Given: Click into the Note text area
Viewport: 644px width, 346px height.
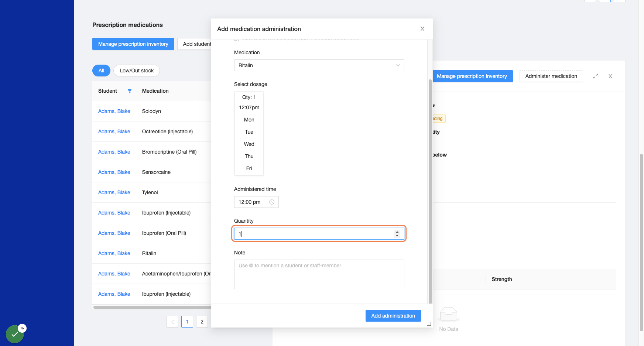Looking at the screenshot, I should (319, 274).
